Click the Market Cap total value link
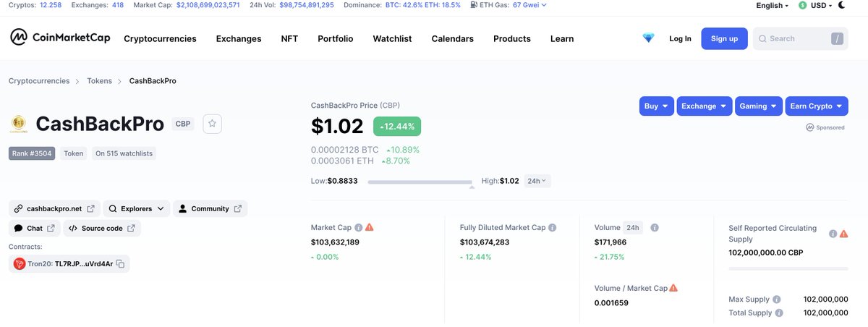 (208, 5)
